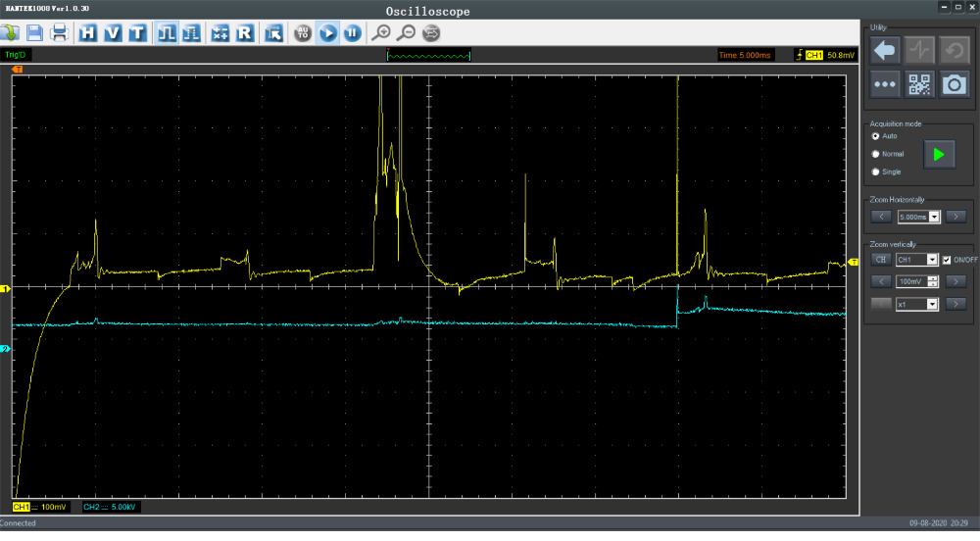Click the Connected status text

18,523
